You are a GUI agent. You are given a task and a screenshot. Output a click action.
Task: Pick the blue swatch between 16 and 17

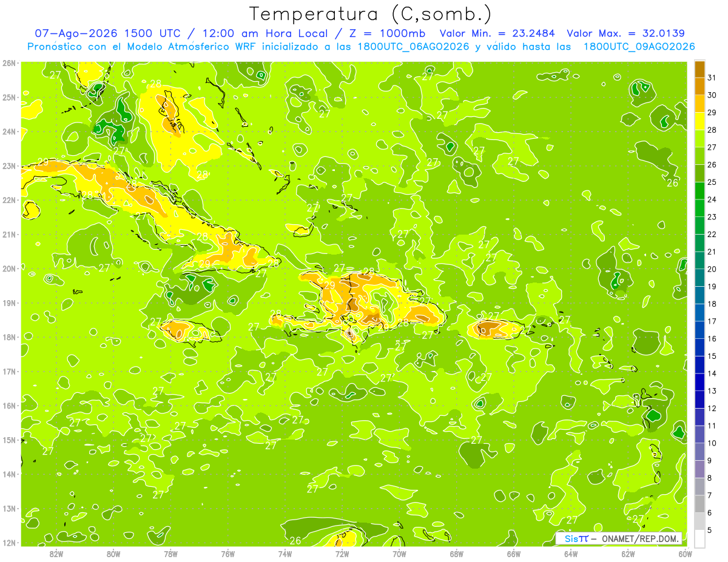699,330
